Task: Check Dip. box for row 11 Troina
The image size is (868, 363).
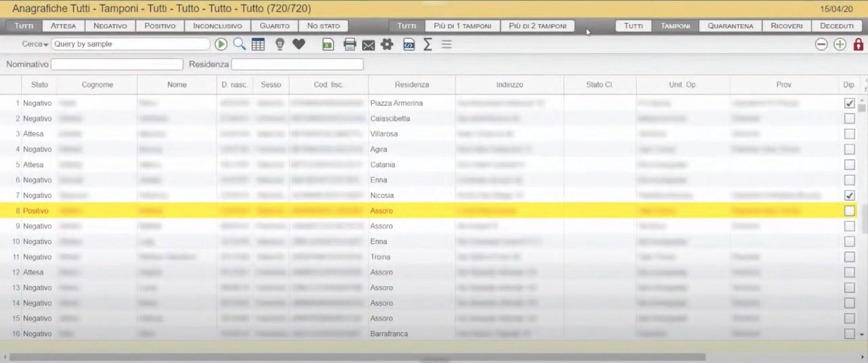Action: pyautogui.click(x=849, y=257)
